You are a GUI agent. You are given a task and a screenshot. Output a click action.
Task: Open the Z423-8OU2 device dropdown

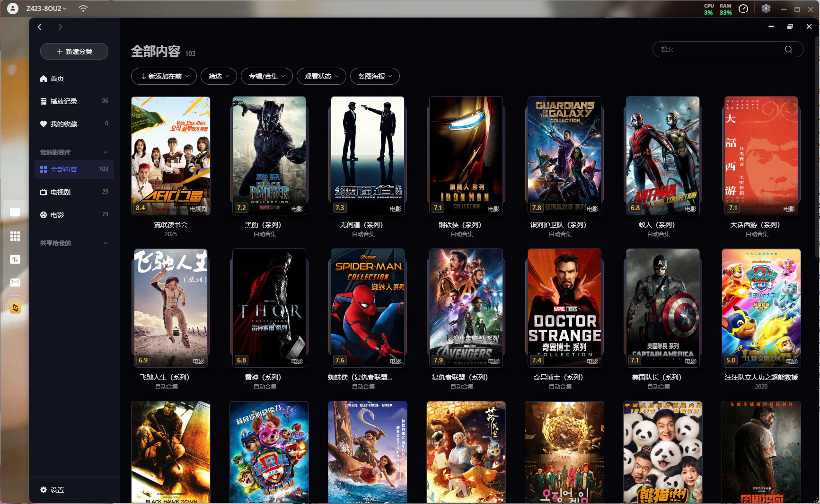pyautogui.click(x=46, y=9)
